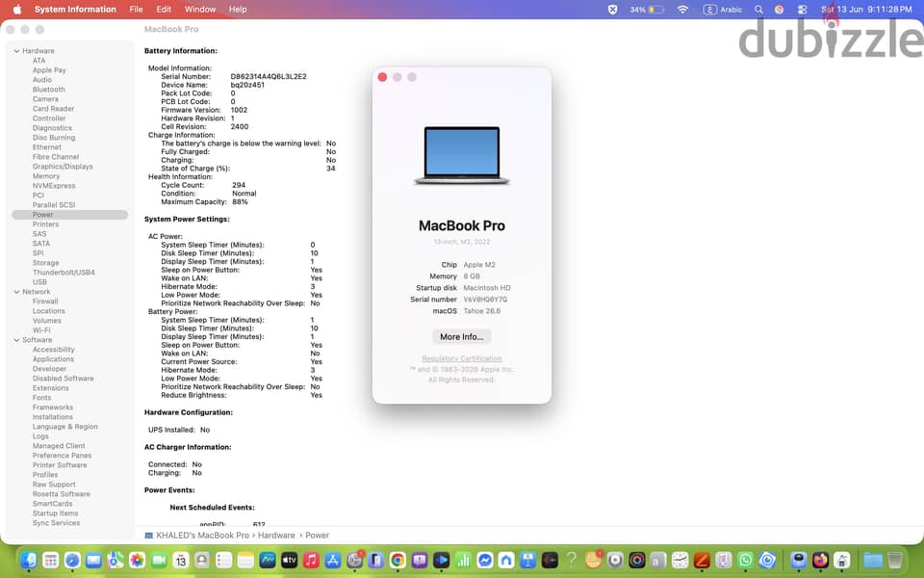
Task: Show Wi-Fi status in menu bar
Action: 683,10
